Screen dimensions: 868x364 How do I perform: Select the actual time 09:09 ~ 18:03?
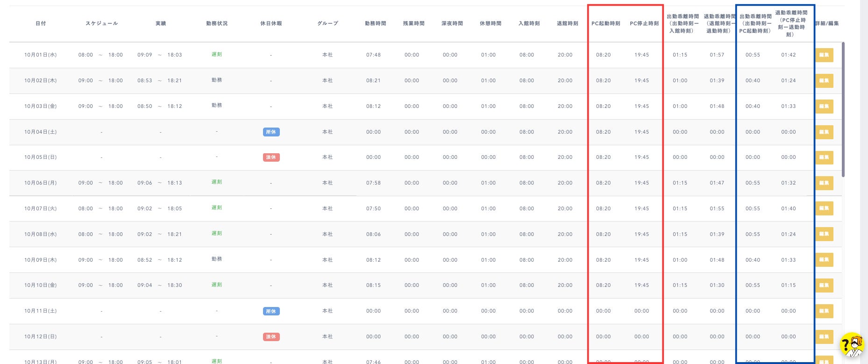tap(160, 55)
